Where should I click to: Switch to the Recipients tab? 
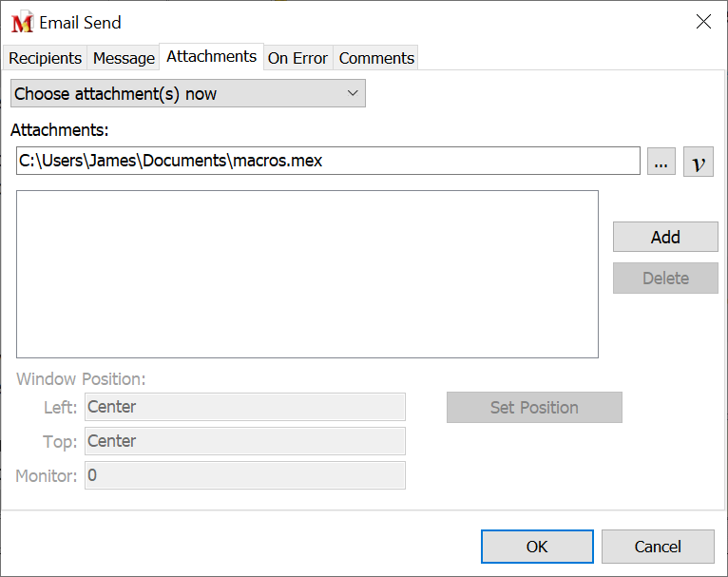[x=45, y=58]
